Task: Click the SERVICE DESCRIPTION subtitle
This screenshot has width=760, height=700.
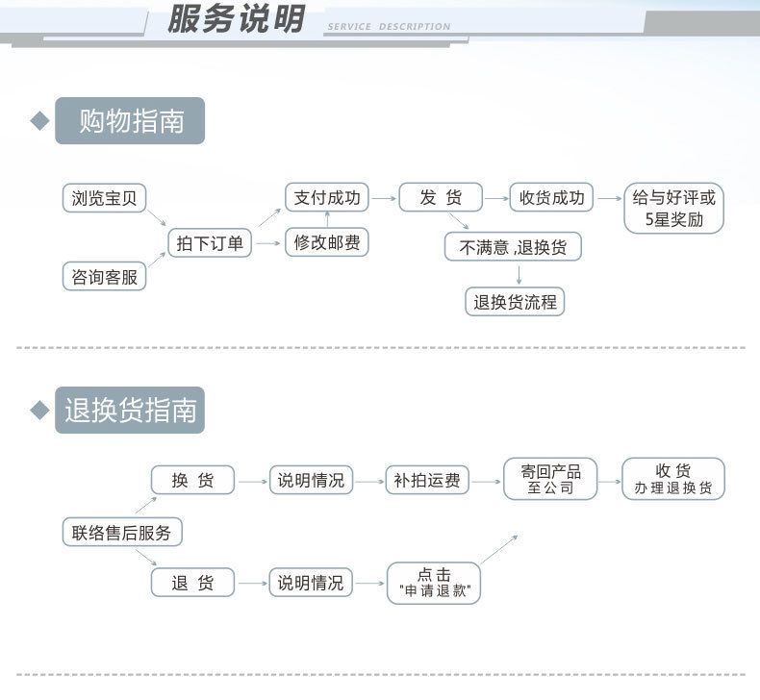Action: point(389,27)
